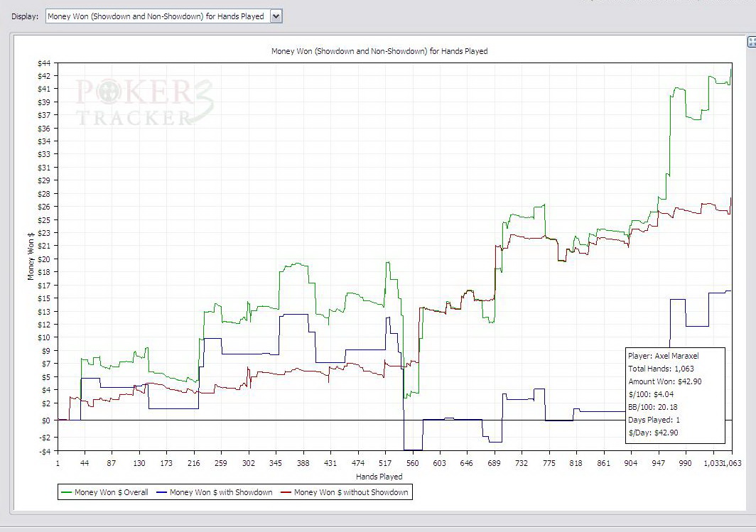The height and width of the screenshot is (532, 756).
Task: Select the Money Won $ Overall legend label
Action: coord(112,492)
